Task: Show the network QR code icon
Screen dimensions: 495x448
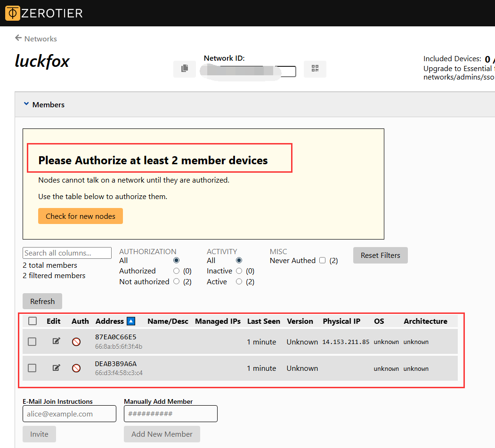Action: (x=315, y=69)
